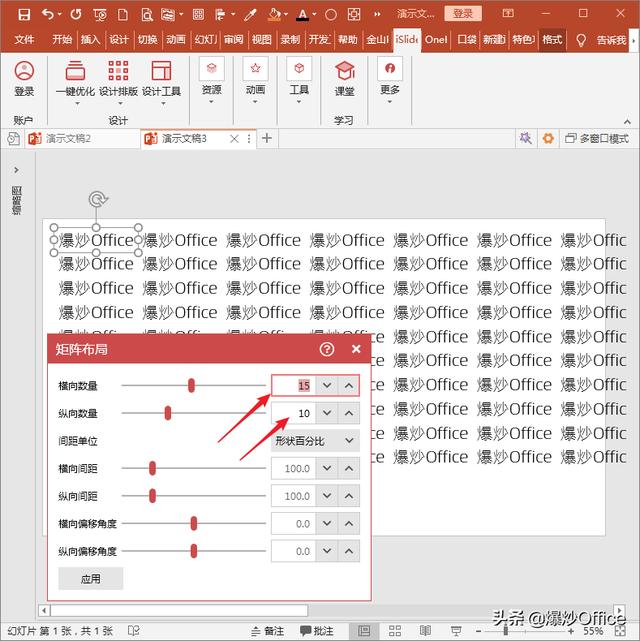The height and width of the screenshot is (641, 640).
Task: Close the 矩阵布局 dialog
Action: 356,349
